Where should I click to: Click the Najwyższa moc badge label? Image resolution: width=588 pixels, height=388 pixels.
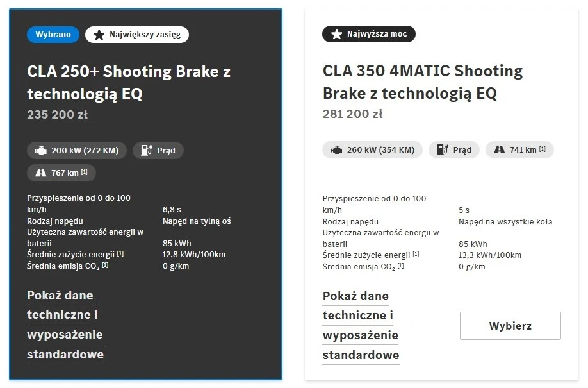(x=377, y=34)
